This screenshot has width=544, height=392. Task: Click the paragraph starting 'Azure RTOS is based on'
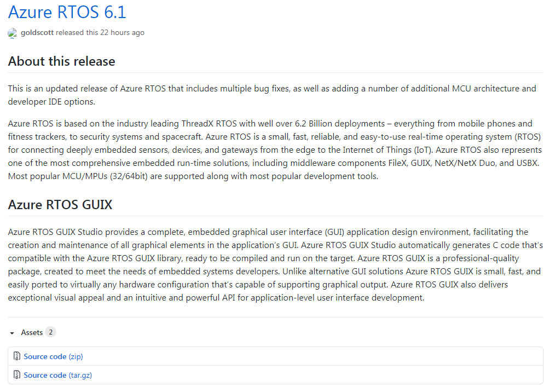(x=275, y=150)
